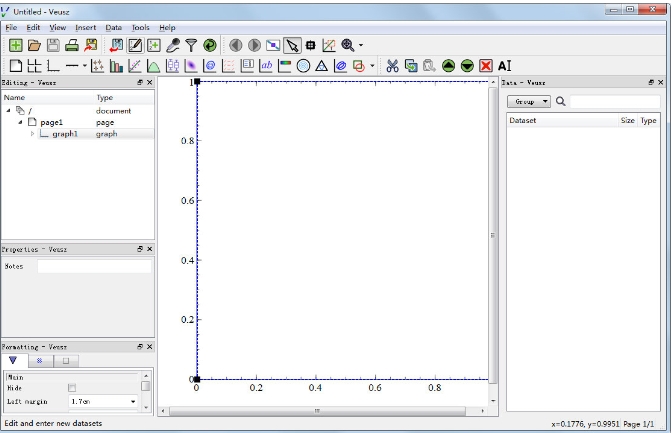Go to previous page arrow icon

pos(235,45)
